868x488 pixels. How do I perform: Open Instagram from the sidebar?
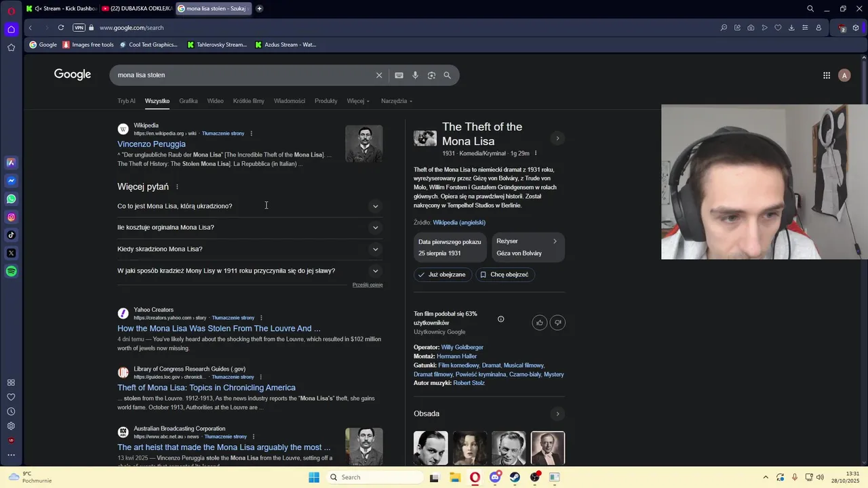pyautogui.click(x=11, y=218)
